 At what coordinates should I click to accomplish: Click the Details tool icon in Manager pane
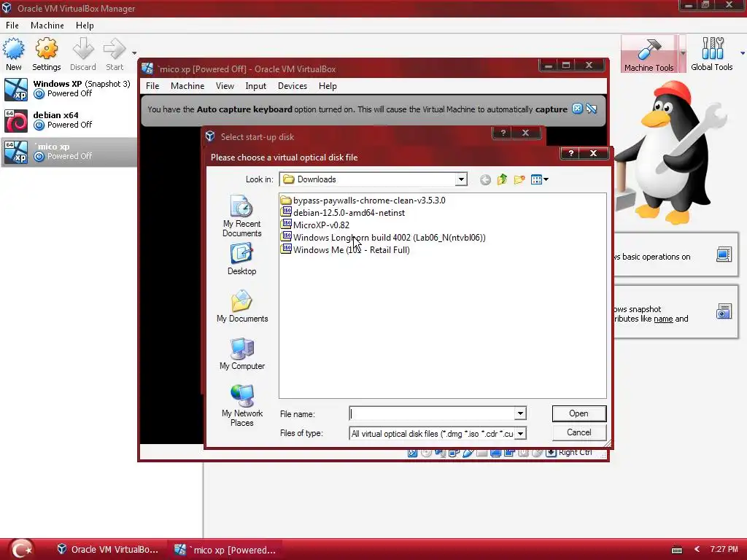(x=724, y=254)
